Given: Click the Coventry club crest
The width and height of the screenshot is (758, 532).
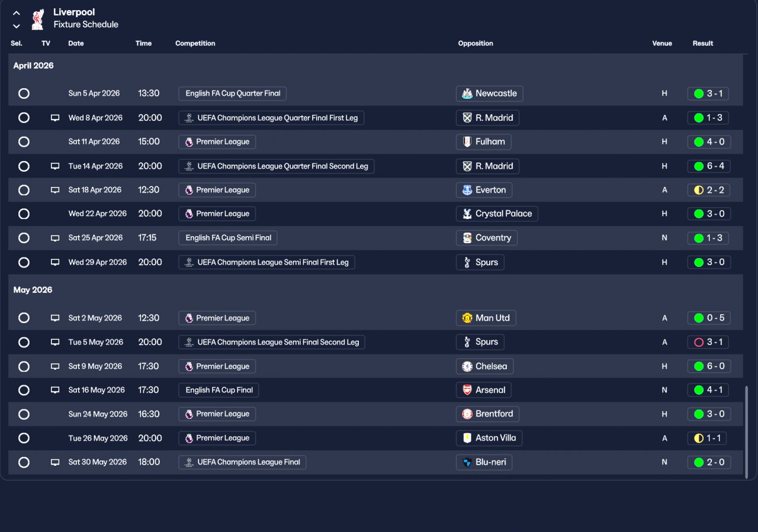Looking at the screenshot, I should click(x=467, y=238).
